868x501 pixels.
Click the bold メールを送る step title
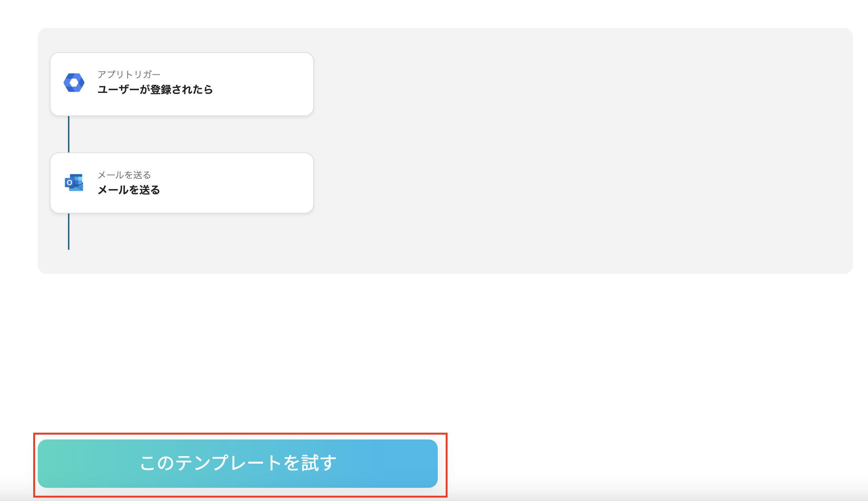click(x=128, y=191)
